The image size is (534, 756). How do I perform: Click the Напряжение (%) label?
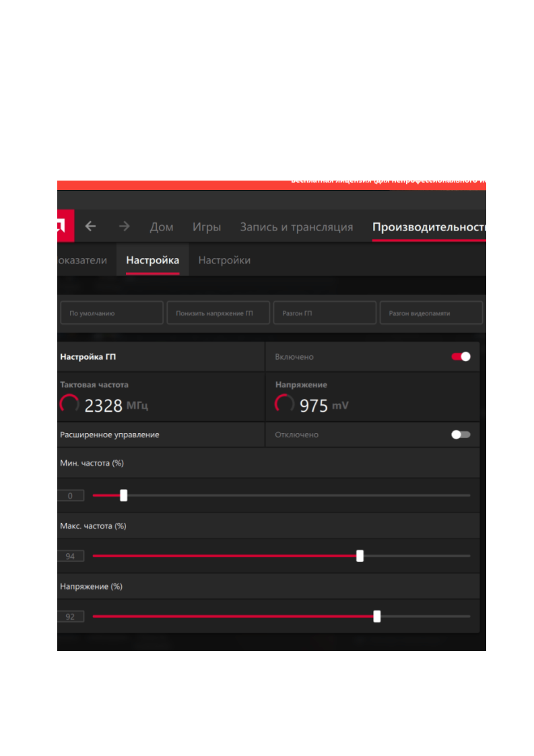pyautogui.click(x=91, y=587)
